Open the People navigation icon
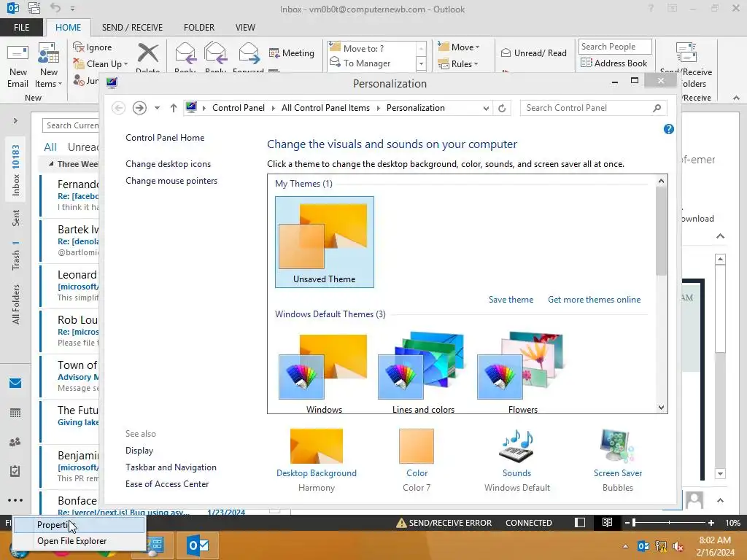Screen dimensions: 747x560 point(15,442)
